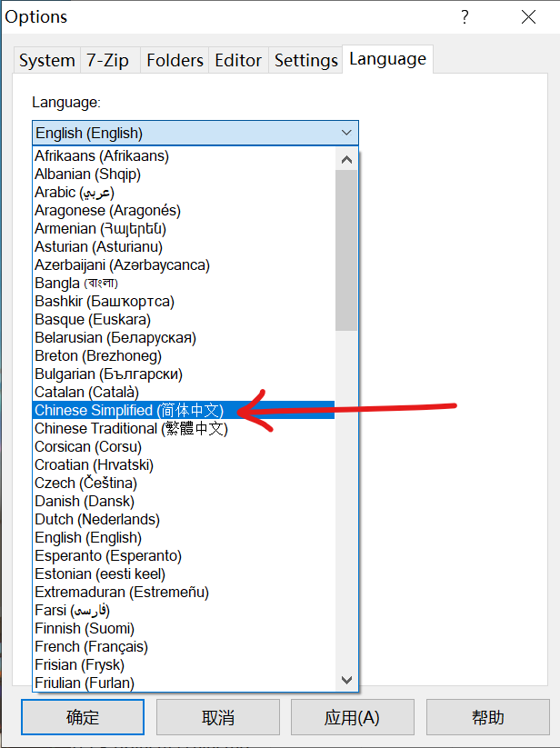
Task: Switch to the Folders tab
Action: (x=175, y=61)
